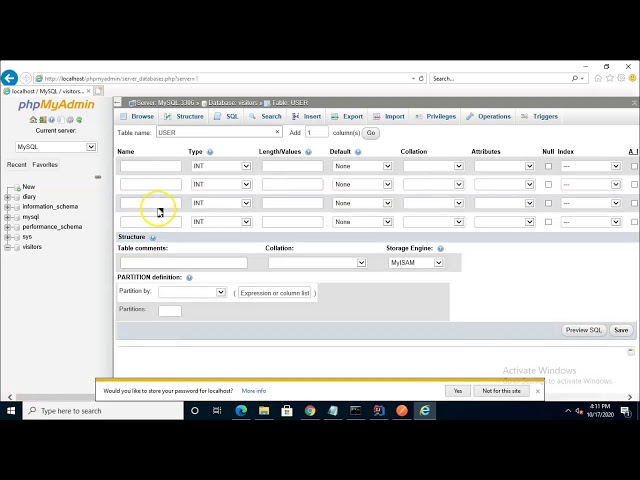Click Yes to store the password
Viewport: 640px width, 480px height.
click(x=458, y=391)
